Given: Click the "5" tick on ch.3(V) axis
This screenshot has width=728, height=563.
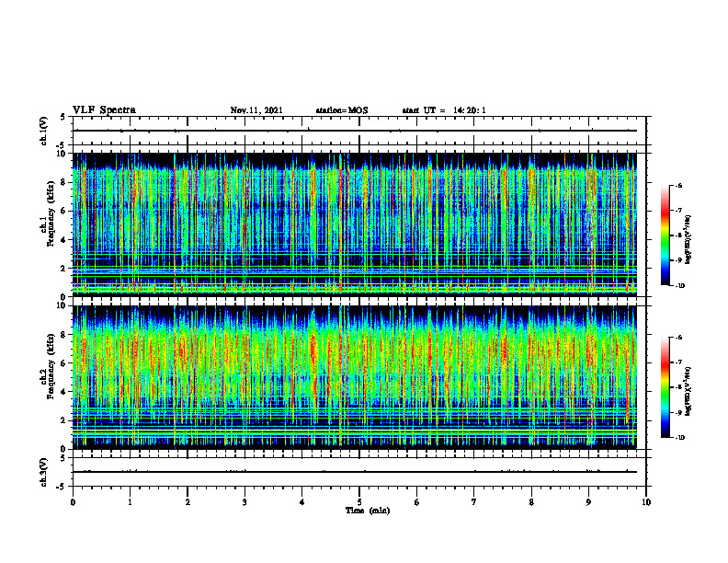Looking at the screenshot, I should (x=63, y=458).
